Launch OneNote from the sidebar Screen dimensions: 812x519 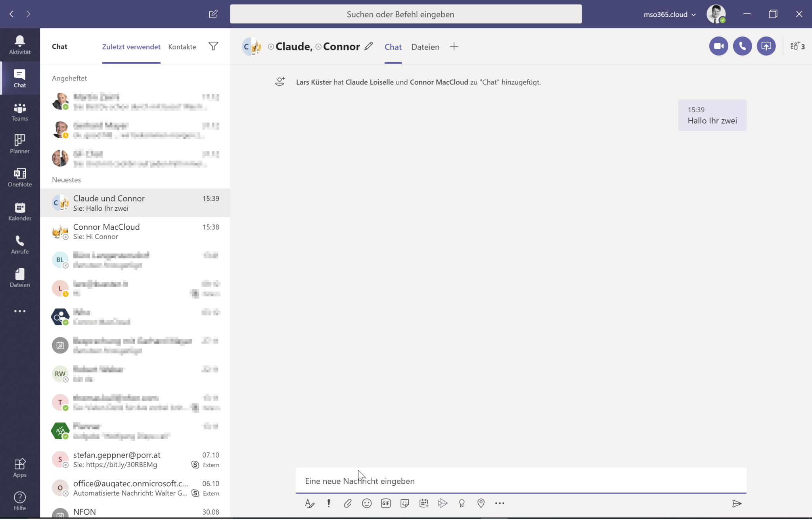click(x=20, y=177)
